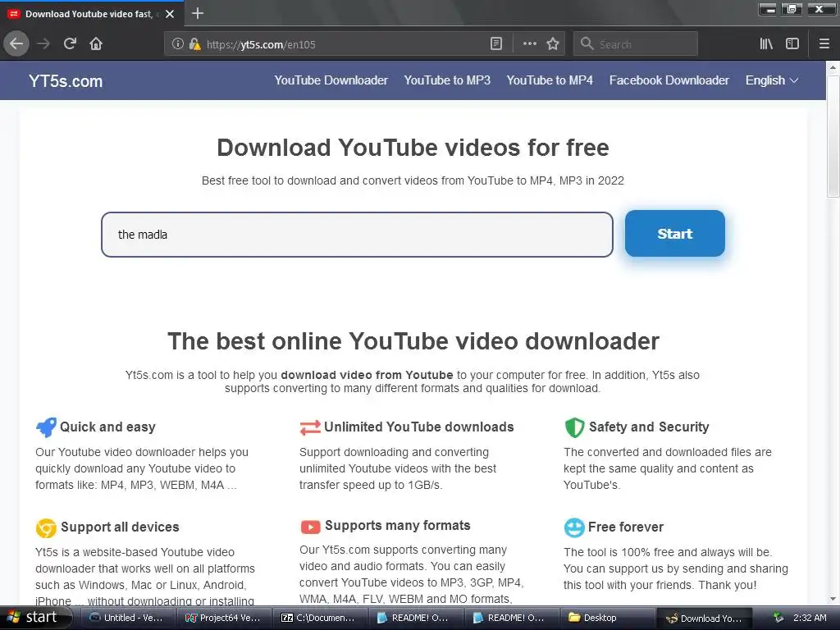
Task: Click the scrollbar down arrow
Action: pos(833,599)
